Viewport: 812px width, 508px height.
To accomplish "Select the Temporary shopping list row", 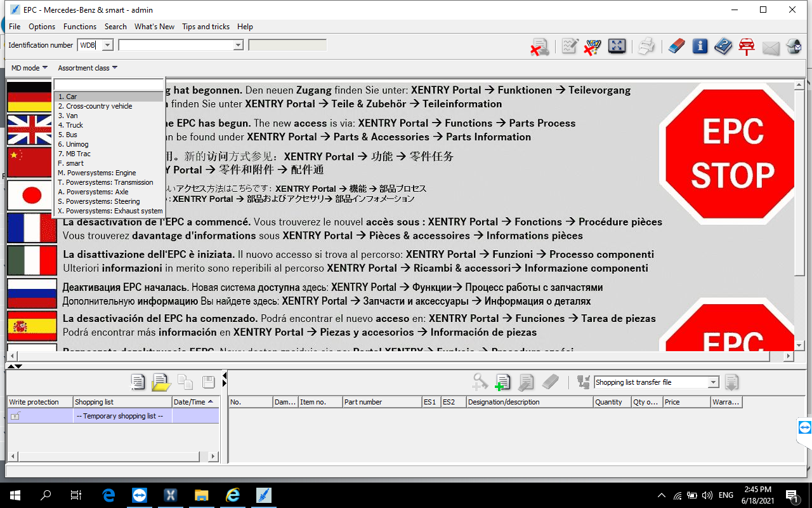I will coord(113,416).
